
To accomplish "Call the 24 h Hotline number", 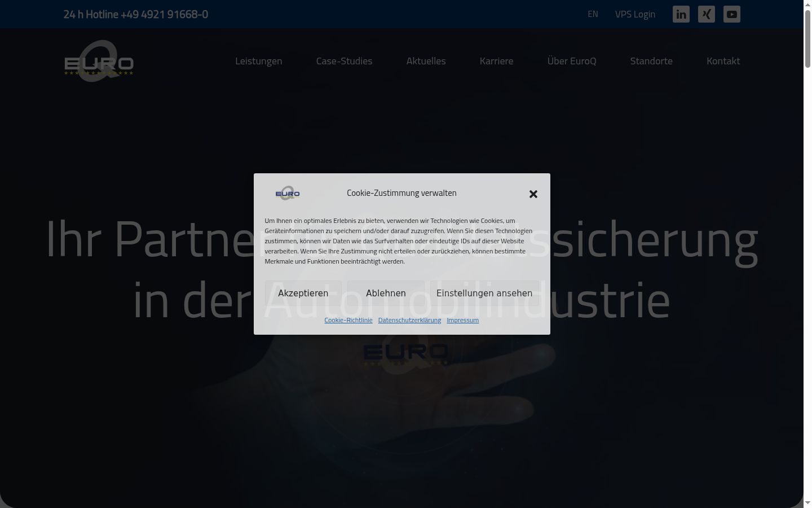I will click(136, 14).
